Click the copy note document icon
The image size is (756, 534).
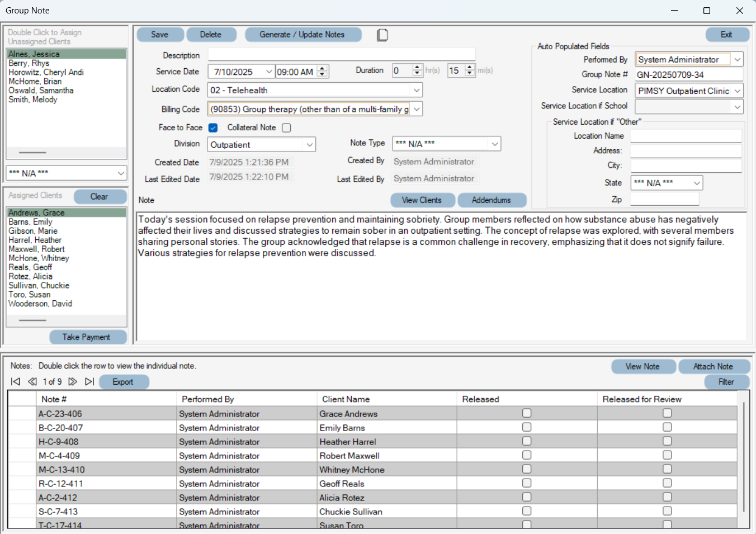[382, 34]
